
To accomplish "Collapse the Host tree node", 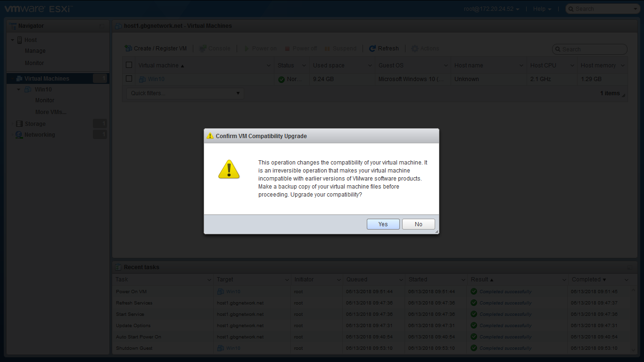I will (12, 40).
